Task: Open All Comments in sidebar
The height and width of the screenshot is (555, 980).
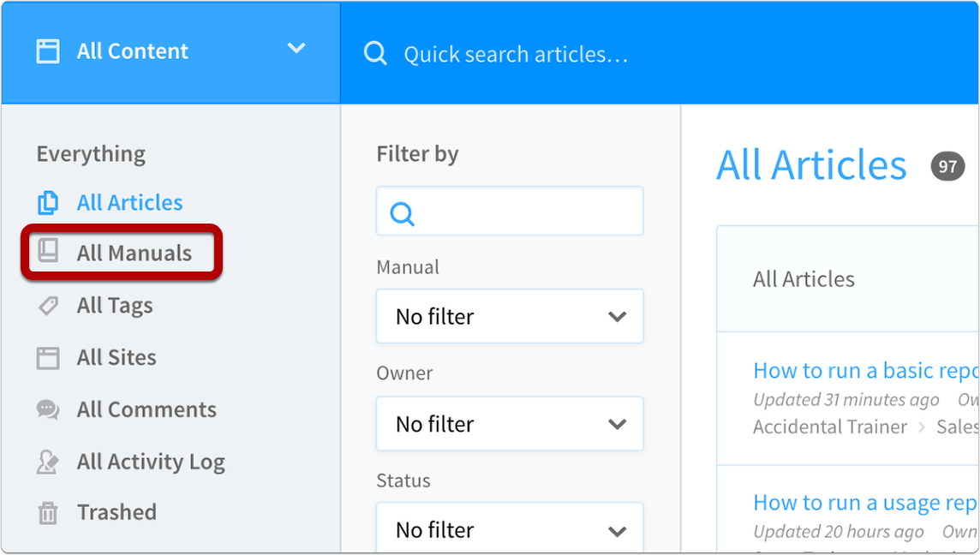Action: pyautogui.click(x=146, y=410)
